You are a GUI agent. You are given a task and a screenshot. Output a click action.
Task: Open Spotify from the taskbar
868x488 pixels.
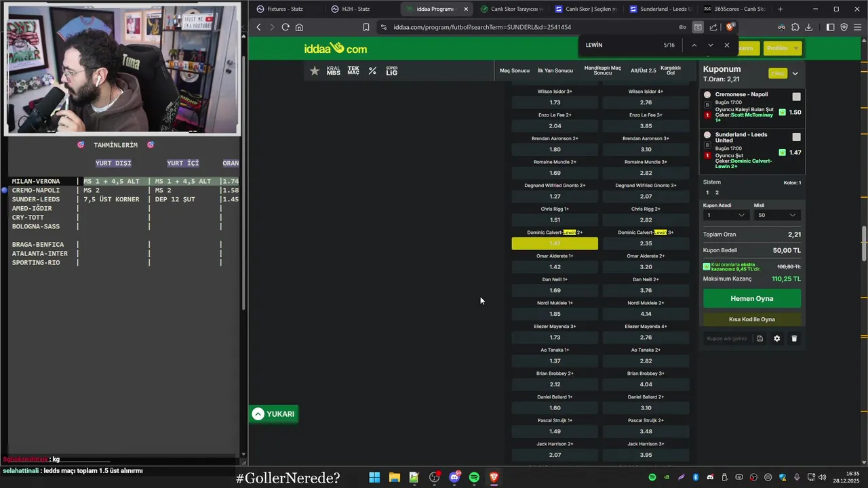474,478
